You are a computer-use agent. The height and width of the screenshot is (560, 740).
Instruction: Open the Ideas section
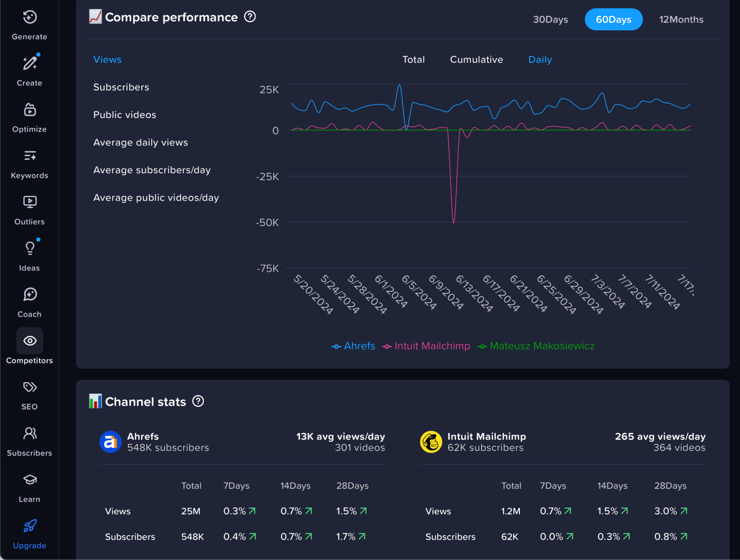pos(29,256)
